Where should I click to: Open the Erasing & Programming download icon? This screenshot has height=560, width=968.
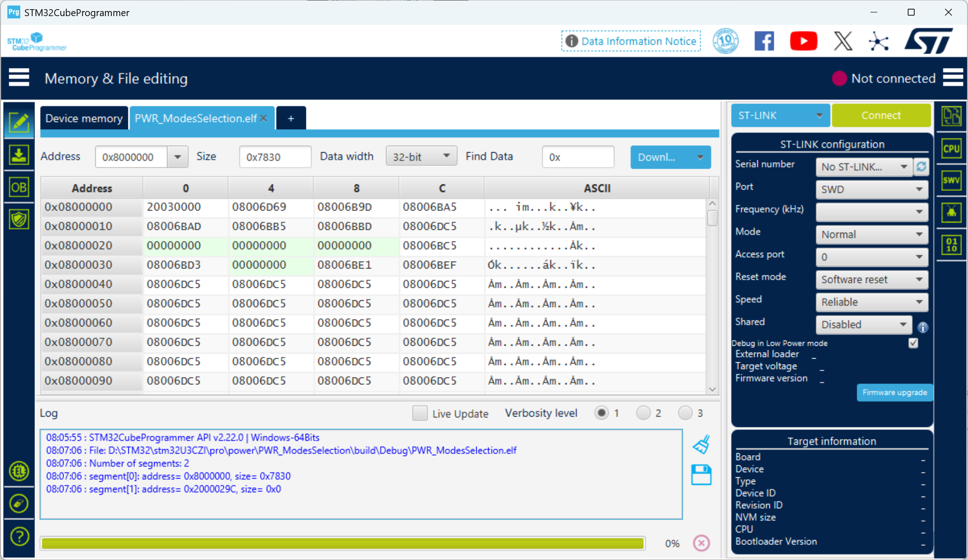tap(19, 154)
